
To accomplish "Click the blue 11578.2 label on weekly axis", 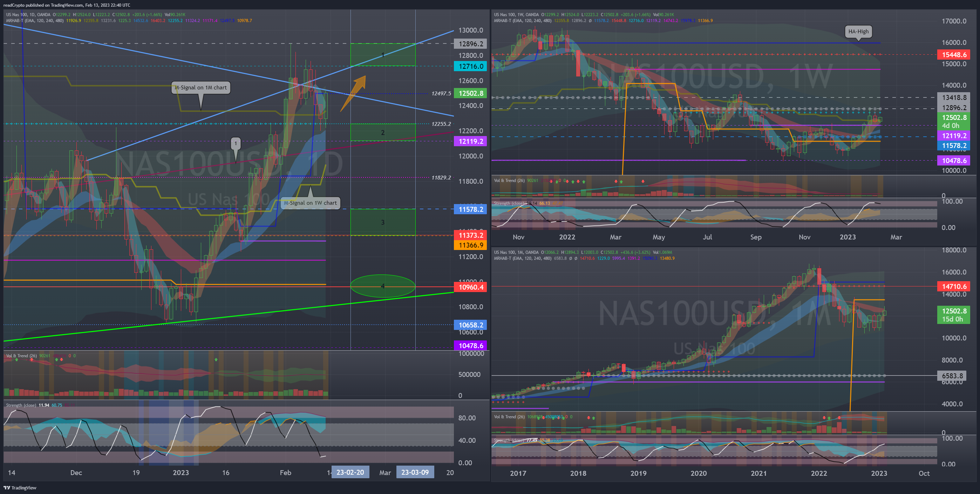I will tap(954, 146).
